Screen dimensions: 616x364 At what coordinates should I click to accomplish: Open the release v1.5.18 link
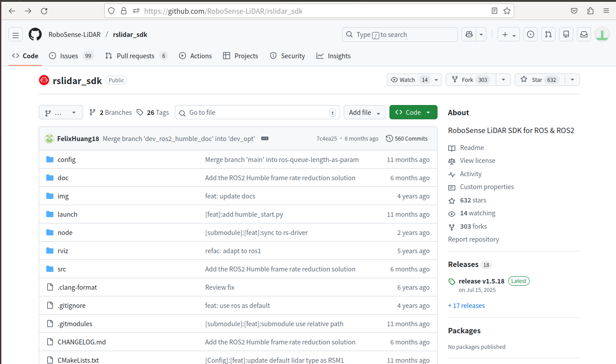(482, 281)
